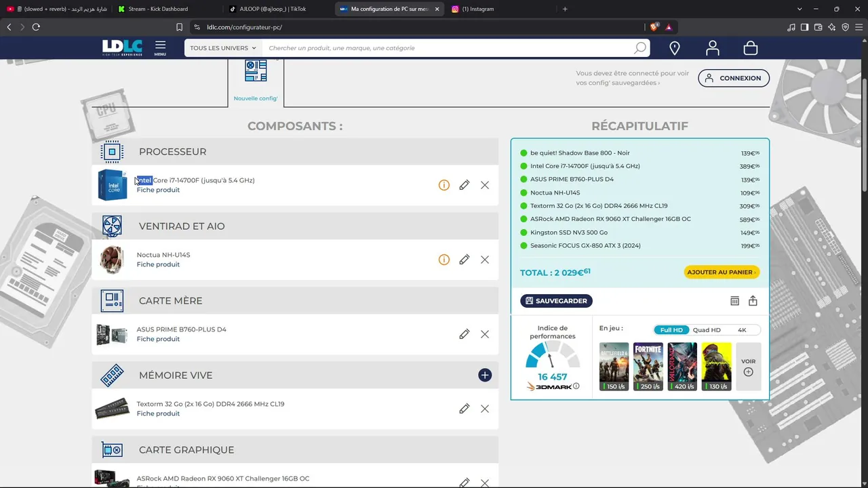Screen dimensions: 868x488
Task: Close the LDLC configuration tab
Action: (x=437, y=9)
